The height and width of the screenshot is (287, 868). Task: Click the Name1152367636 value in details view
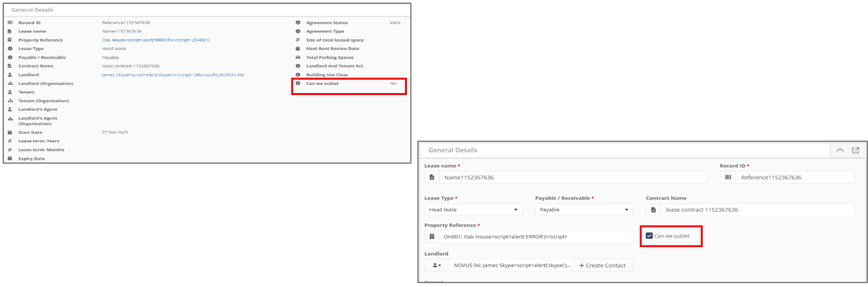(x=122, y=31)
